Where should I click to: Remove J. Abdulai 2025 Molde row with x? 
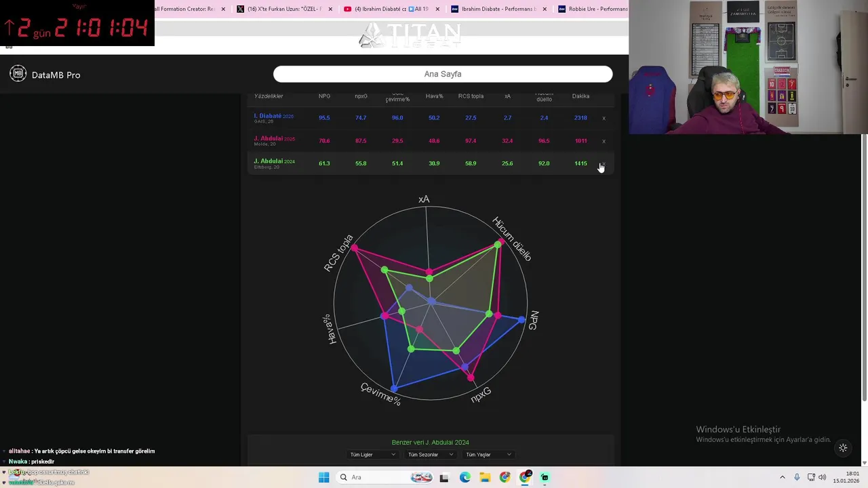pyautogui.click(x=604, y=142)
